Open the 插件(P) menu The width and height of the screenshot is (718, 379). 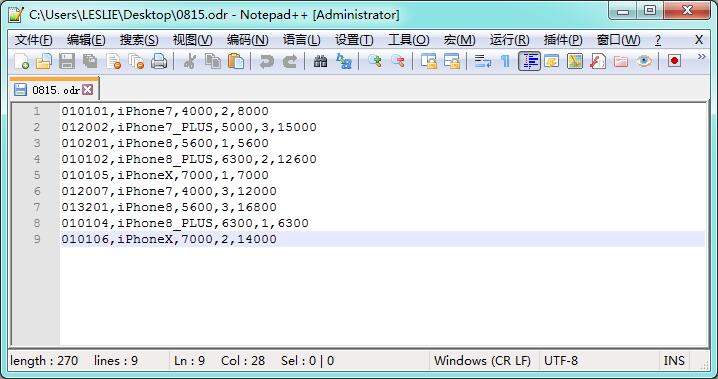point(563,40)
